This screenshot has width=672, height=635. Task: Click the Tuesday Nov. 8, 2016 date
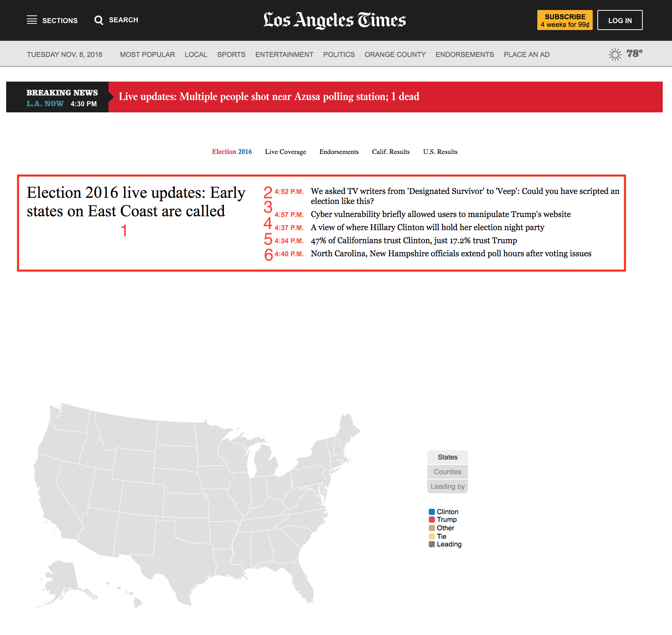click(65, 54)
